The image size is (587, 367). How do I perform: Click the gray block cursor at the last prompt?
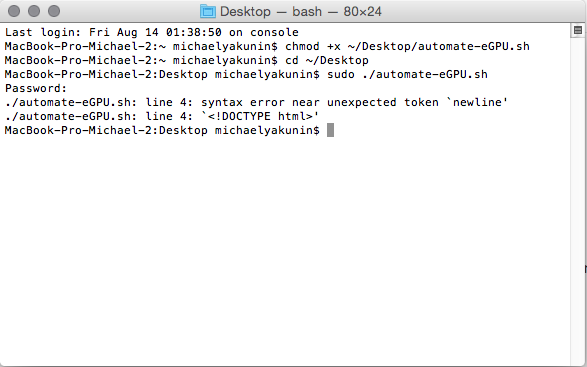pos(330,130)
